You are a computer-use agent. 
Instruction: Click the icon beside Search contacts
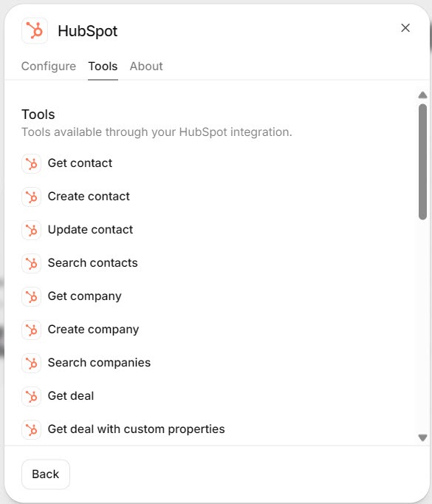32,263
